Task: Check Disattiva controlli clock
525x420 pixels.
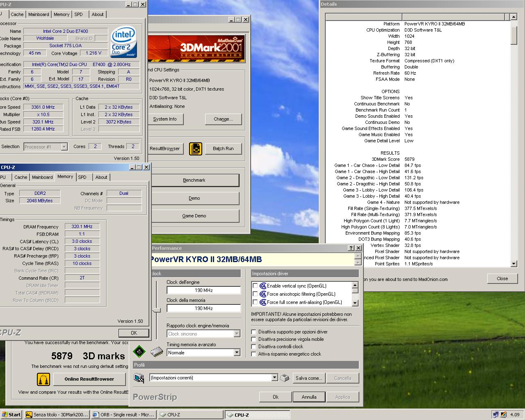Action: point(254,347)
